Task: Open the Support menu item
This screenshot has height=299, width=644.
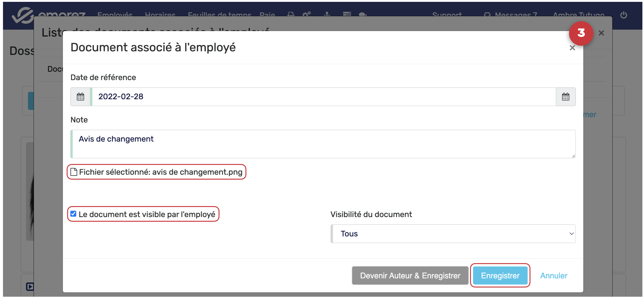Action: [x=447, y=14]
